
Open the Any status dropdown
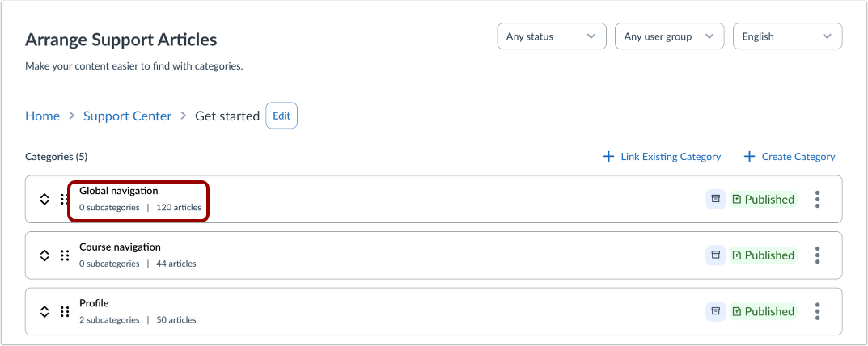551,36
